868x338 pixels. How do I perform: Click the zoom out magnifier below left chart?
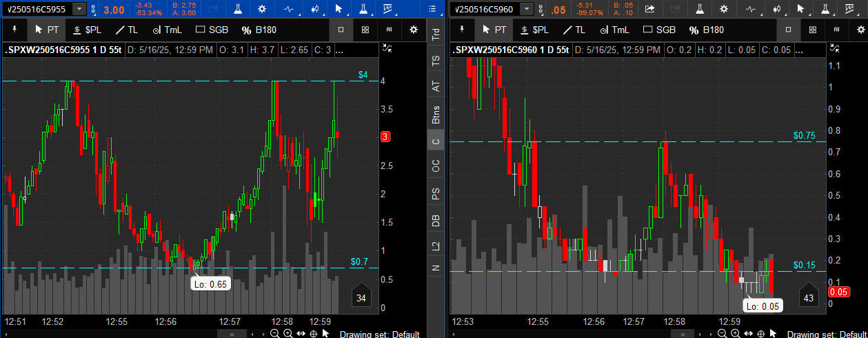click(275, 334)
